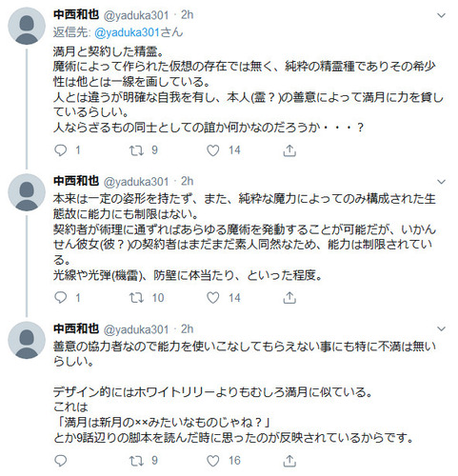Open profile avatar of the first tweet
Viewport: 458px width, 476px height.
27,26
